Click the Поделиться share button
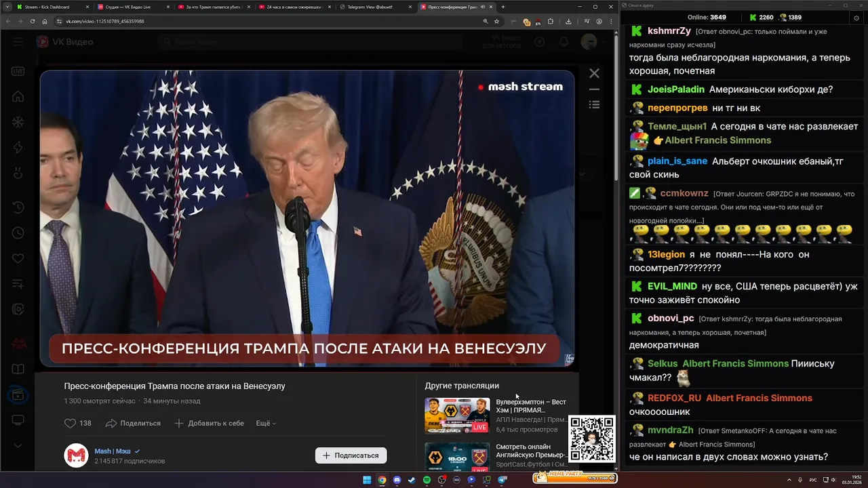Viewport: 868px width, 488px height. [133, 423]
